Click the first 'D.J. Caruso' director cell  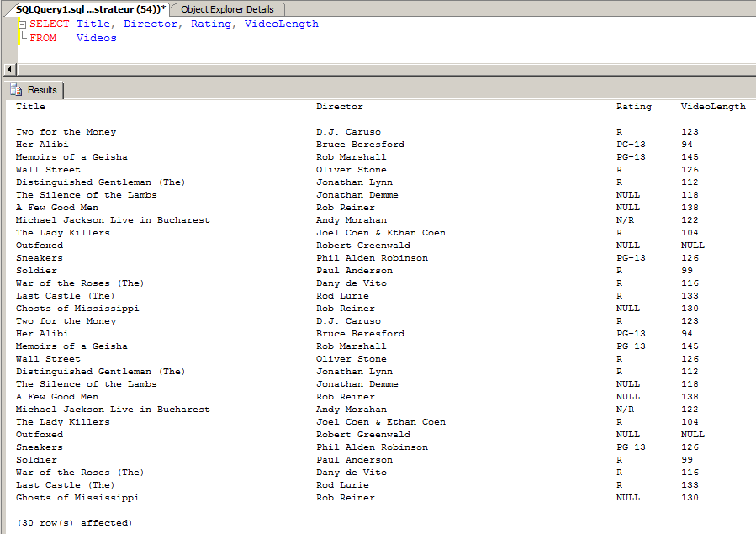coord(348,131)
